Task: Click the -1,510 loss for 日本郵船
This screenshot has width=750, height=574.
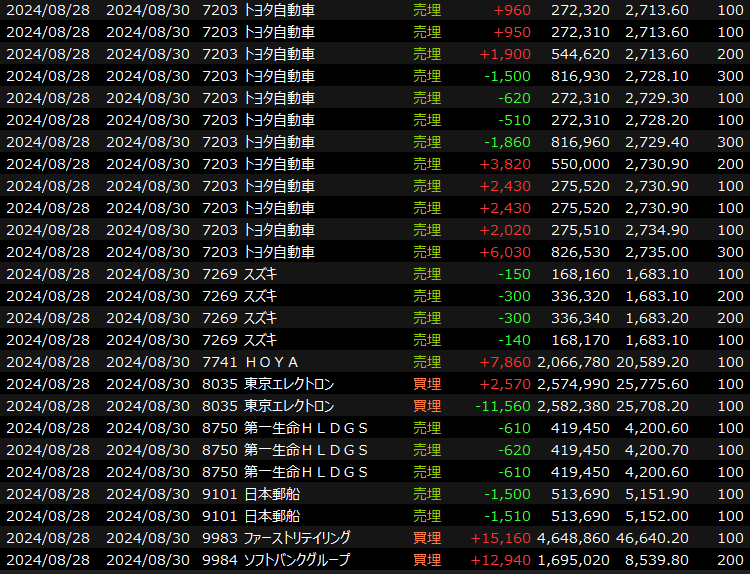Action: 509,516
